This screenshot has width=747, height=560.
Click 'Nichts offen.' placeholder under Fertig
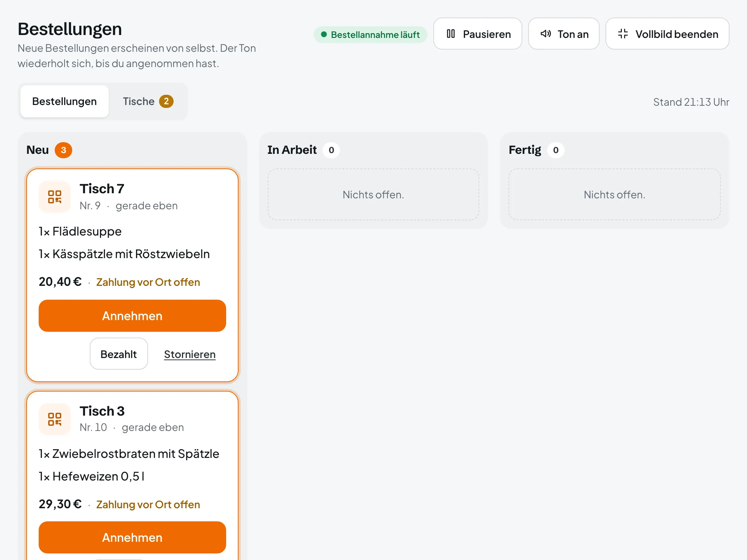point(614,195)
